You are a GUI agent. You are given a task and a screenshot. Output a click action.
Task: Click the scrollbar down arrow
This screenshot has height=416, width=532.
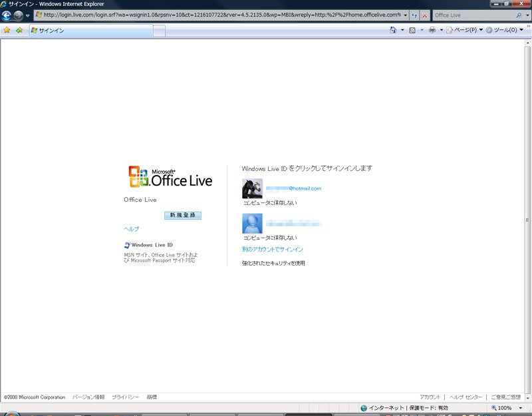click(527, 397)
